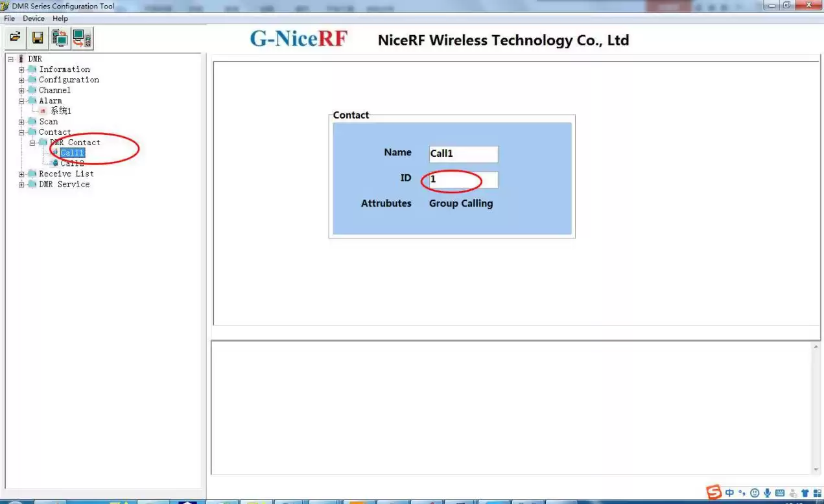824x504 pixels.
Task: Expand the Information tree node
Action: pos(21,70)
